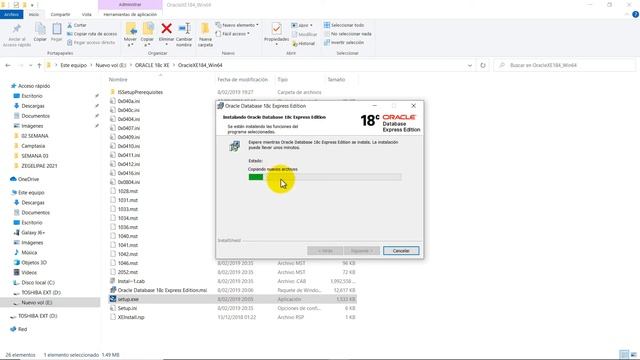Click the Modificar ribbon item
The width and height of the screenshot is (640, 360).
point(304,34)
